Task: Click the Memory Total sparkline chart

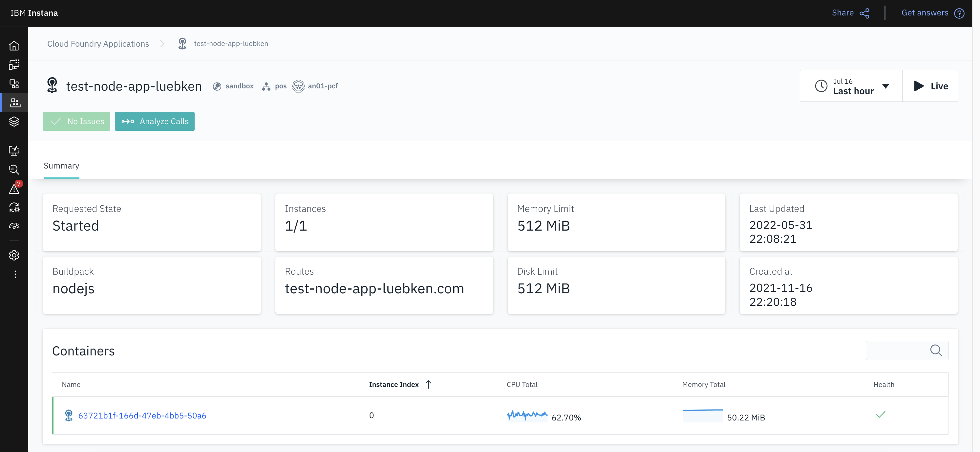Action: click(x=703, y=415)
